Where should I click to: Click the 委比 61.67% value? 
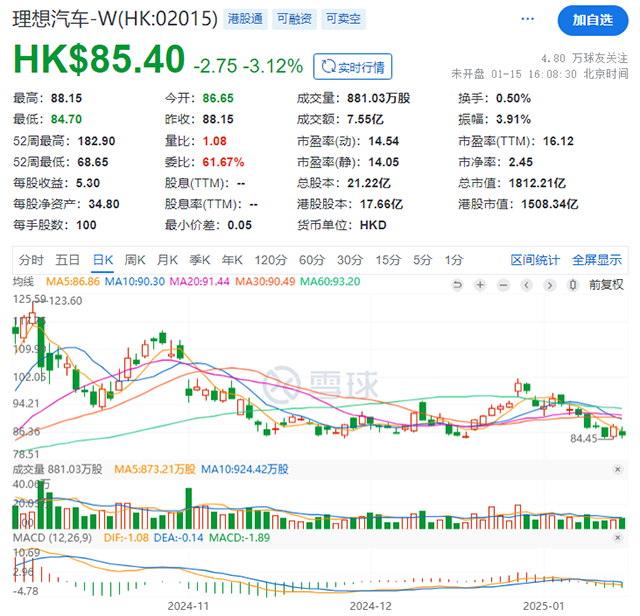(223, 162)
